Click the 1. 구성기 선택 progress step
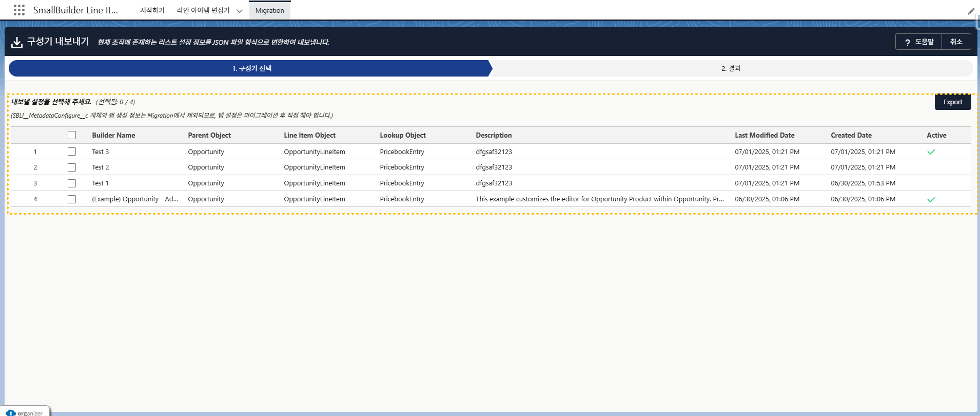This screenshot has width=980, height=416. (x=251, y=68)
